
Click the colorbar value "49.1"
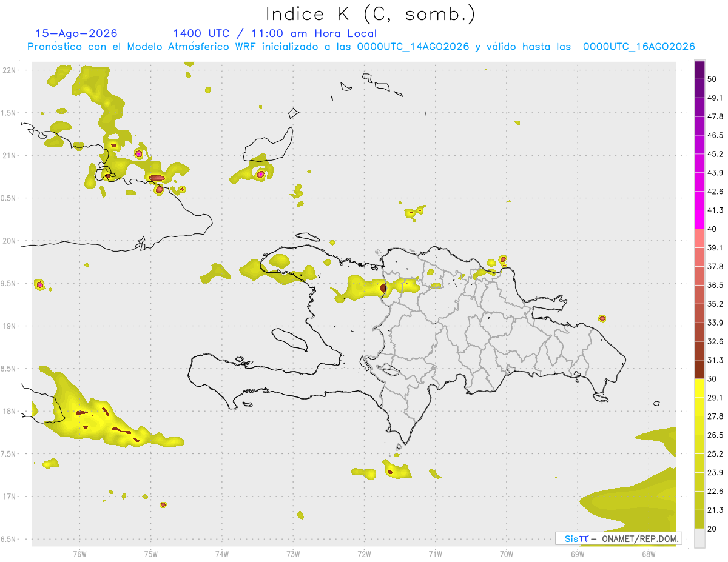tap(716, 98)
